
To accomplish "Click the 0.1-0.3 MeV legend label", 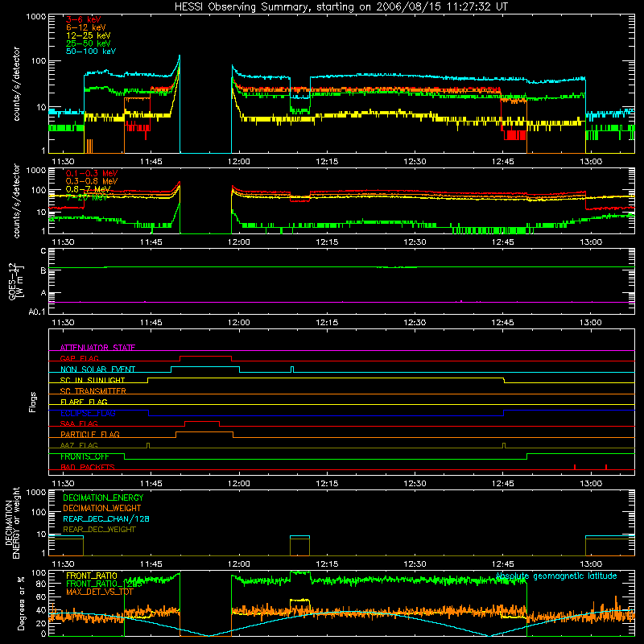I will [92, 173].
